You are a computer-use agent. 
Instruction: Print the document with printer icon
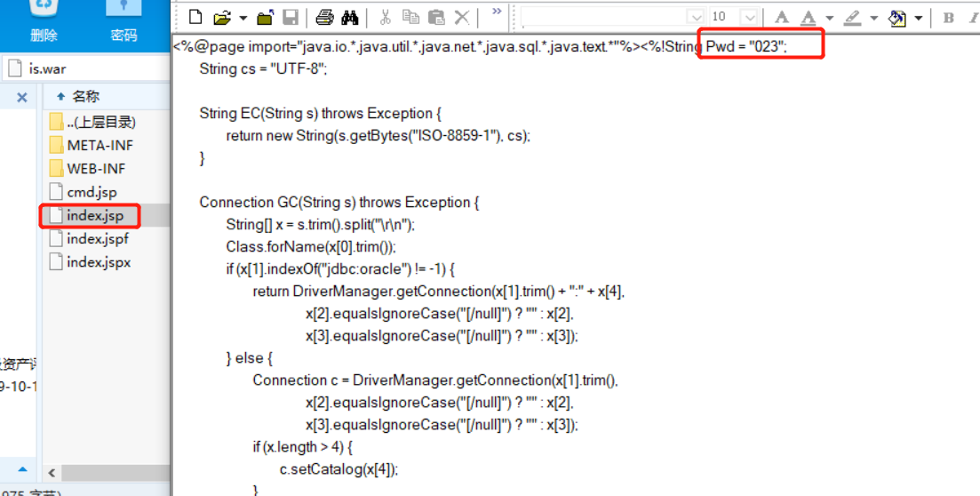coord(324,18)
